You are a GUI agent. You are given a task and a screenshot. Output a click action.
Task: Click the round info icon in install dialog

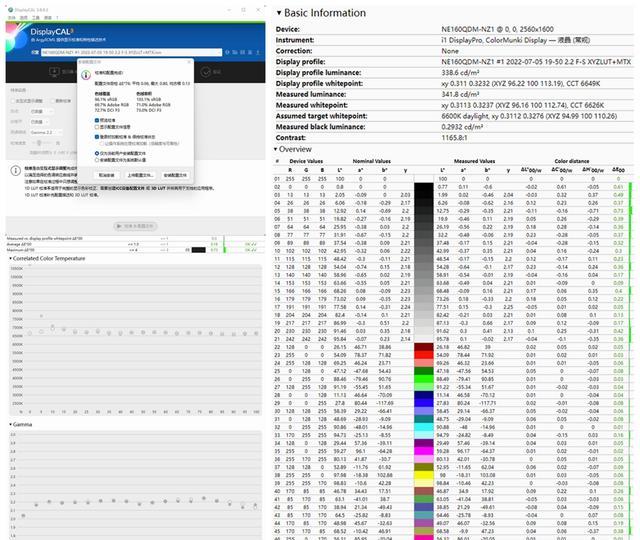click(x=86, y=75)
